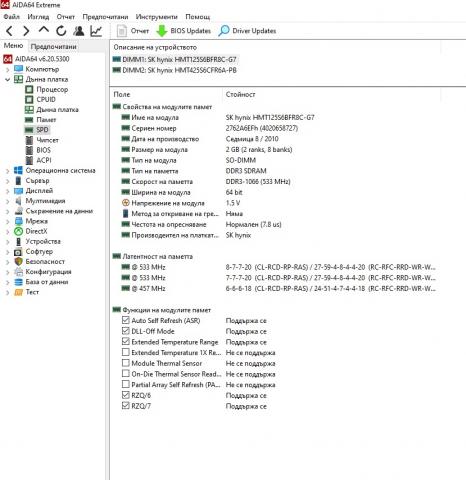Toggle the Auto Self Refresh (ASR) checkbox

[x=125, y=320]
